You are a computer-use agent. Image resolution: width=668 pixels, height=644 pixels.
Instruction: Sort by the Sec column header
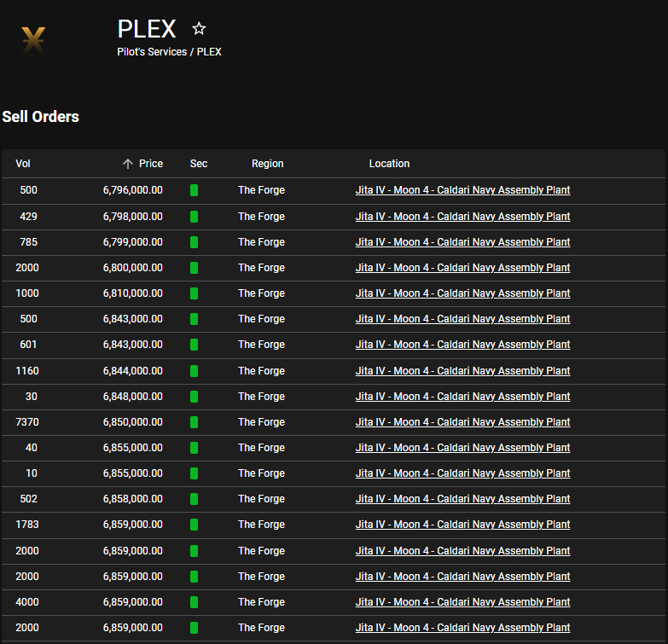point(199,164)
